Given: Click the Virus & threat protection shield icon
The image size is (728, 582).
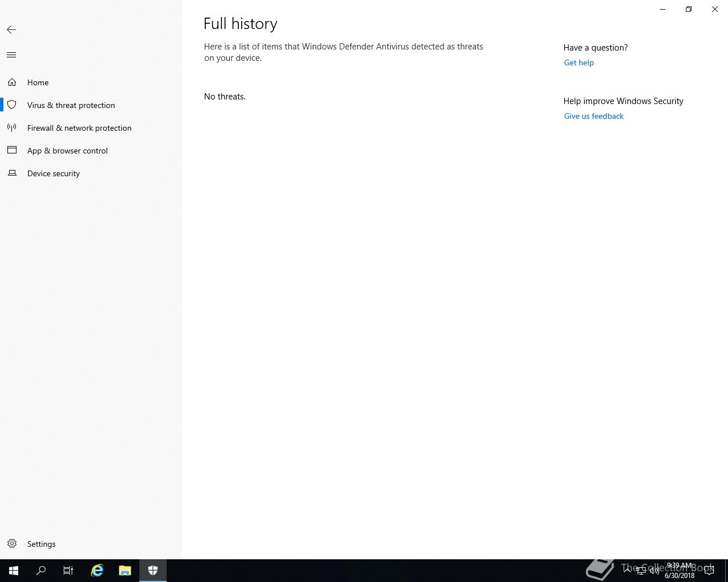Looking at the screenshot, I should pos(12,105).
